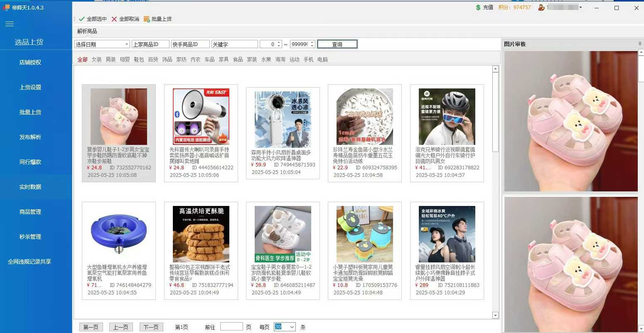Click the user avatar icon in title bar
This screenshot has height=333, width=644.
(x=541, y=7)
